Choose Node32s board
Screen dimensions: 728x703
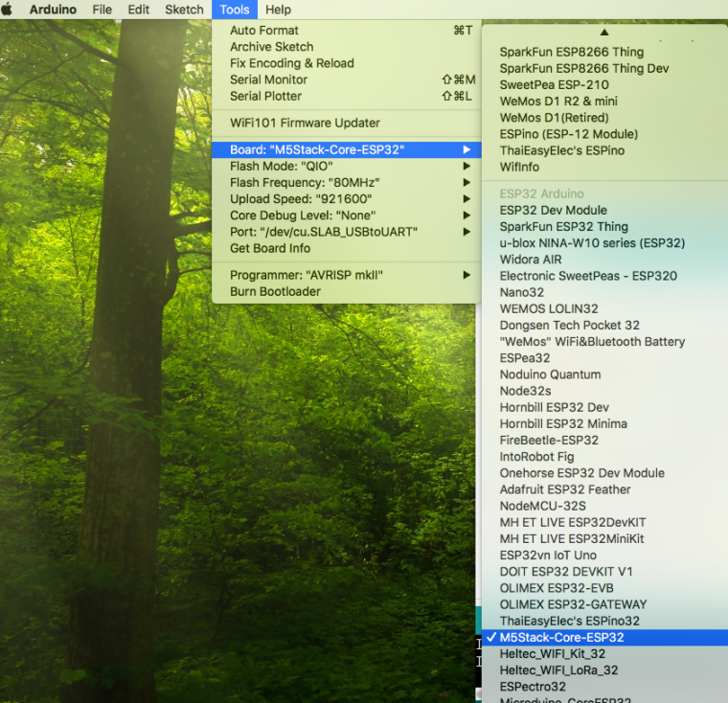[x=605, y=391]
